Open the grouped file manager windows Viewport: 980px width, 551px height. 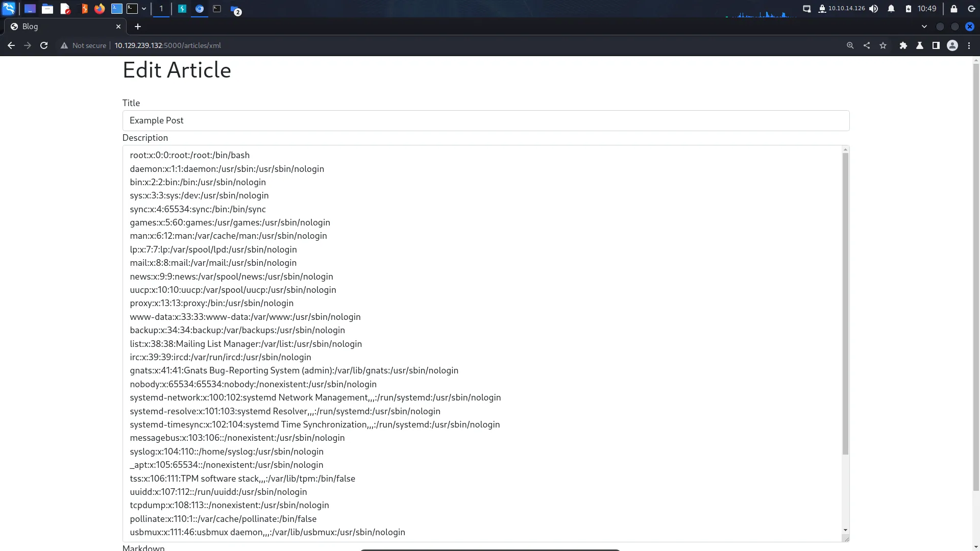235,10
